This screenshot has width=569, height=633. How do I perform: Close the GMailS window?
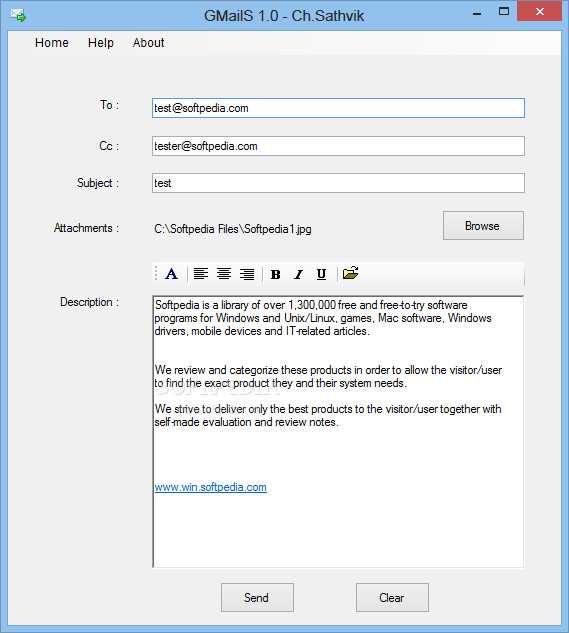540,12
